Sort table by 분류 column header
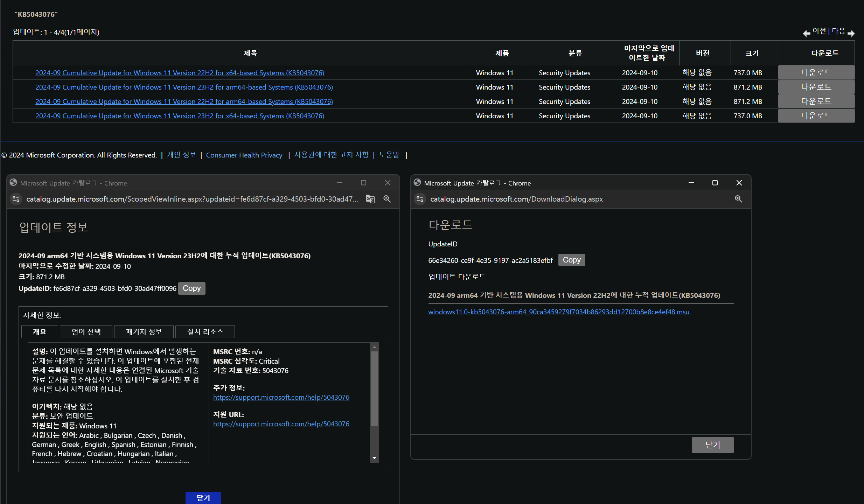Image resolution: width=864 pixels, height=504 pixels. [575, 53]
